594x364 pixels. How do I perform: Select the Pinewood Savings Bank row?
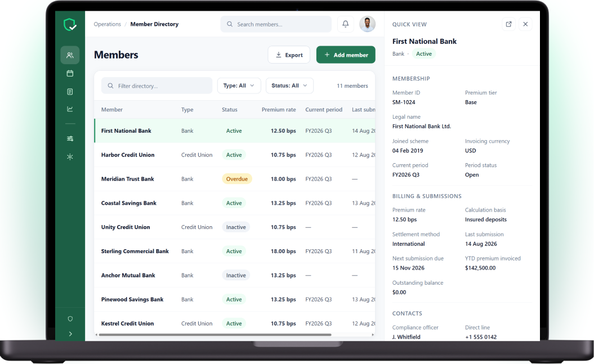[235, 299]
